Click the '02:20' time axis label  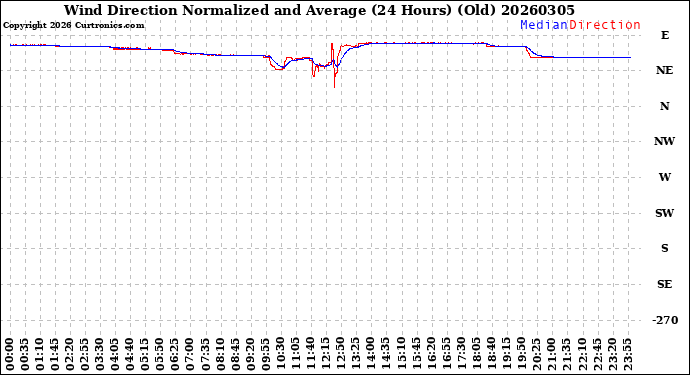coord(70,355)
